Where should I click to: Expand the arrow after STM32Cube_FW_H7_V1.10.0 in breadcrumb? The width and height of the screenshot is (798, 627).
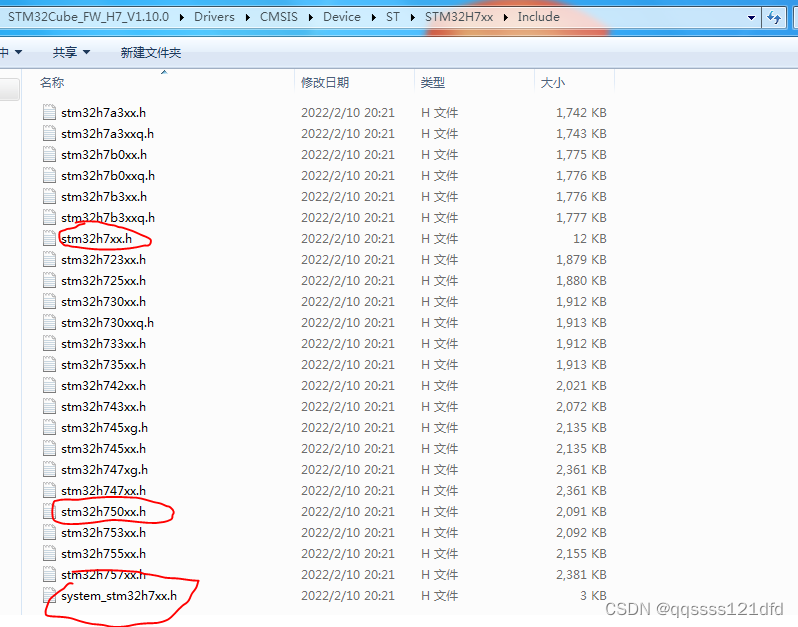(x=182, y=17)
